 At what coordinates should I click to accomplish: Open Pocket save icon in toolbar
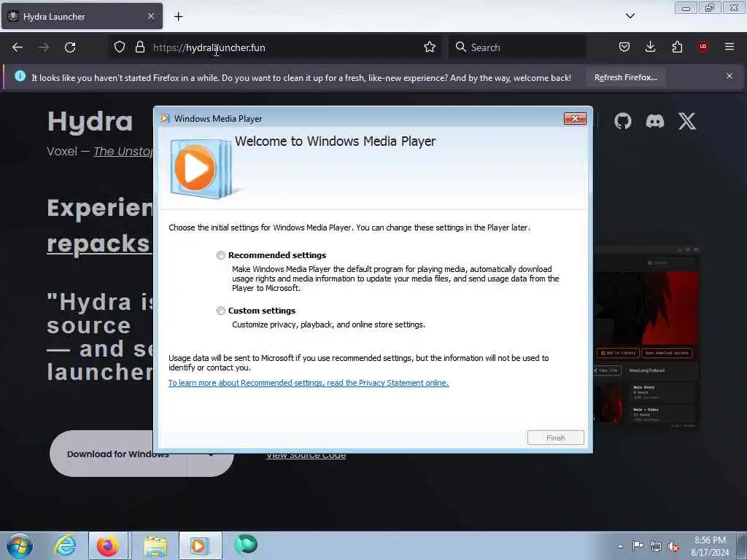tap(624, 47)
